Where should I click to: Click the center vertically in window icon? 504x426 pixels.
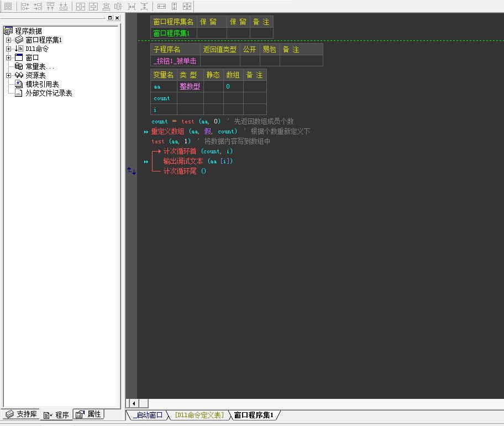(93, 6)
